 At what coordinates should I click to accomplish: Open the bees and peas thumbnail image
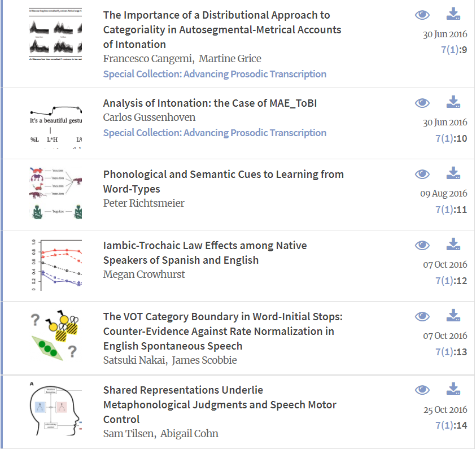tap(56, 335)
